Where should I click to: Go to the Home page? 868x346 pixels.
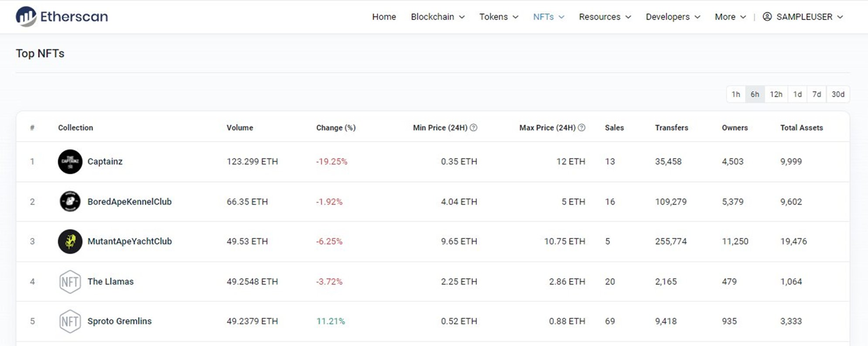384,17
